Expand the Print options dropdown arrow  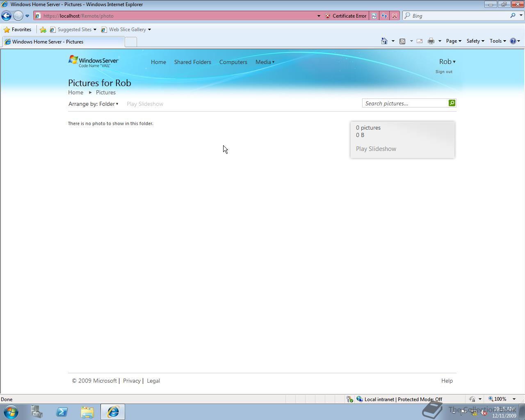click(440, 41)
